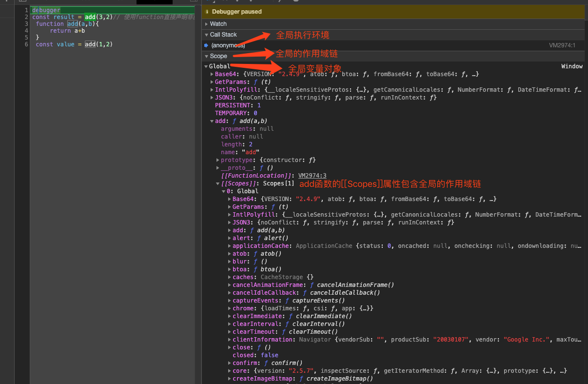The width and height of the screenshot is (588, 384).
Task: Select the (anonymous) call stack frame
Action: (228, 45)
